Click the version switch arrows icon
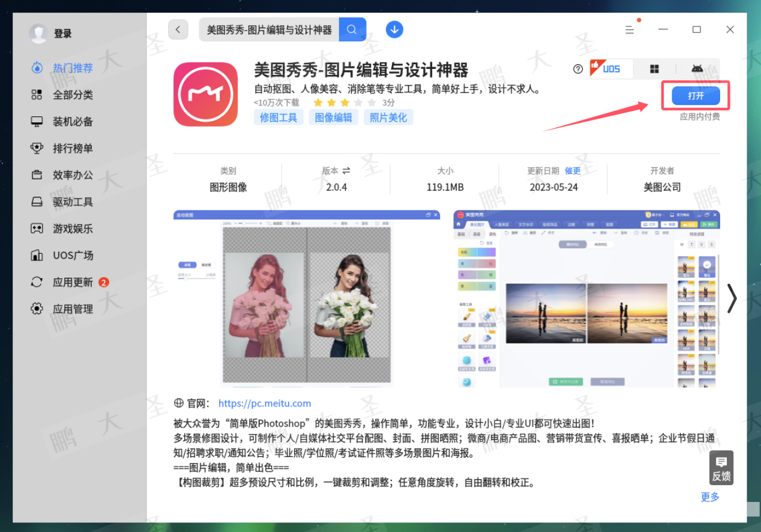 pos(346,170)
